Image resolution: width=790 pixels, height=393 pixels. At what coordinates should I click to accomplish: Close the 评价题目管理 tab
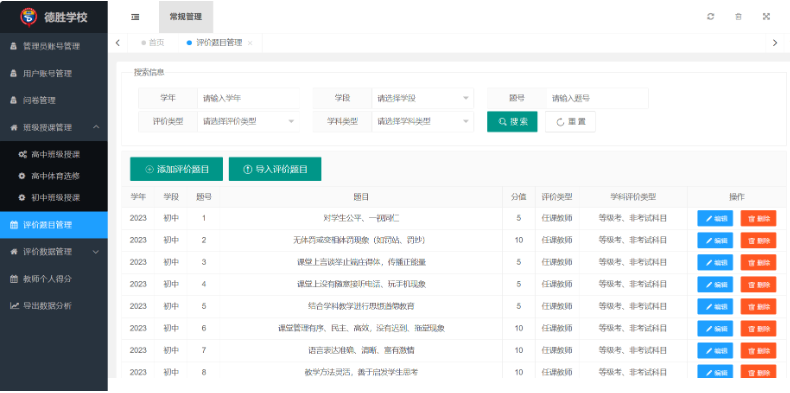(x=250, y=43)
